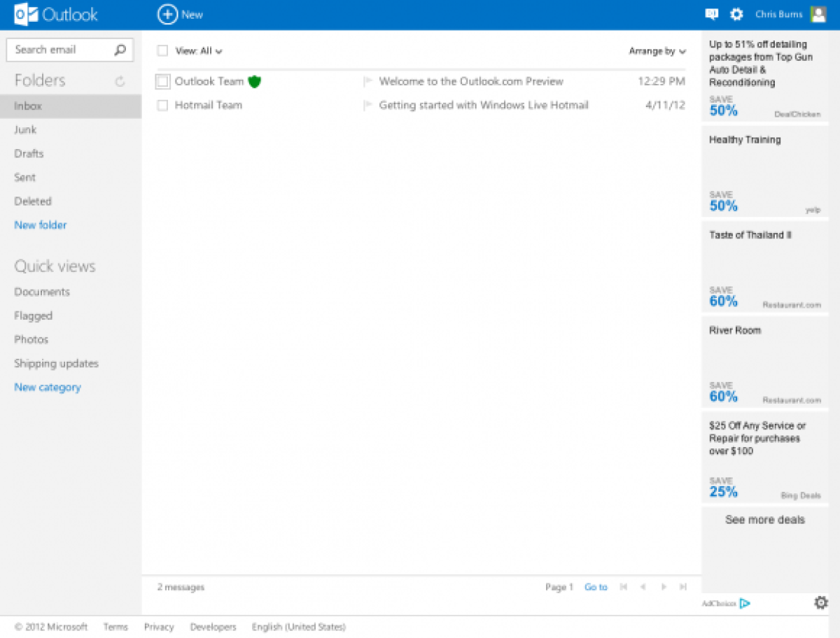
Task: Click the search magnifier icon
Action: tap(120, 50)
